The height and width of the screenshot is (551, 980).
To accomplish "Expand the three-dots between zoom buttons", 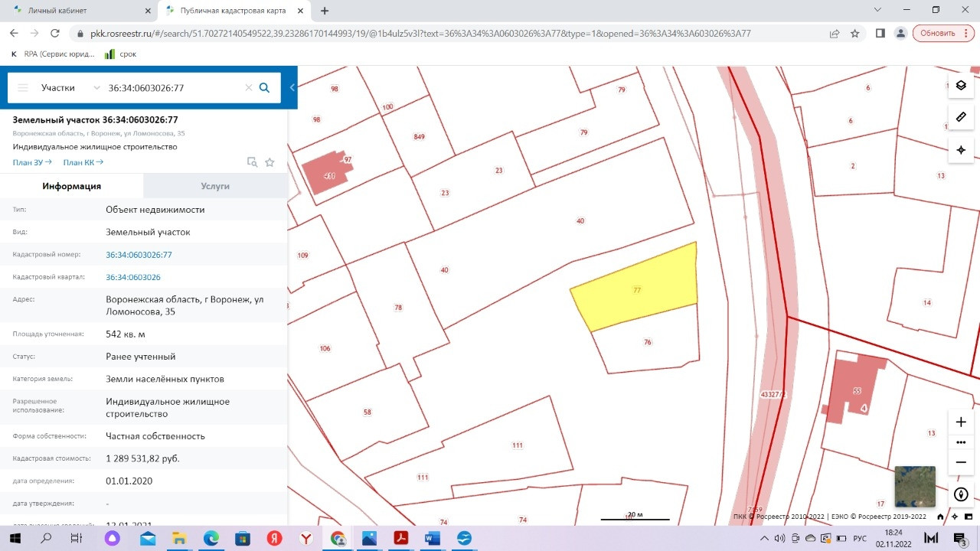I will coord(961,442).
